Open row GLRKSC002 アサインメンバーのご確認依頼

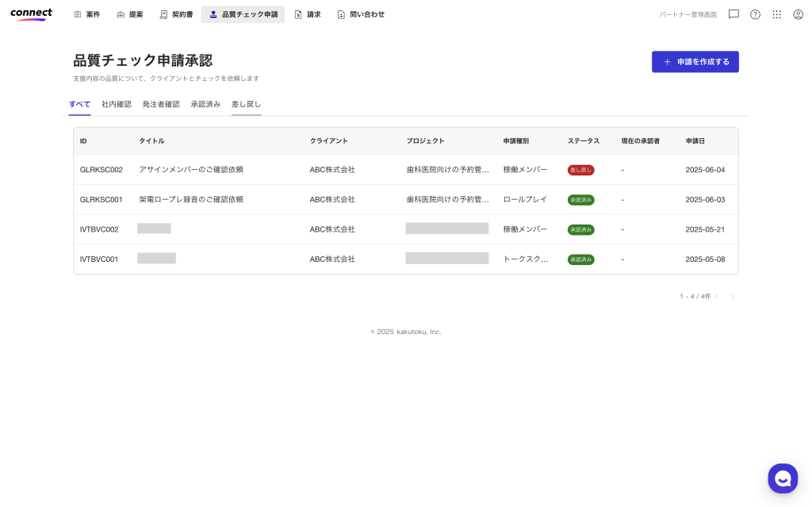point(190,170)
